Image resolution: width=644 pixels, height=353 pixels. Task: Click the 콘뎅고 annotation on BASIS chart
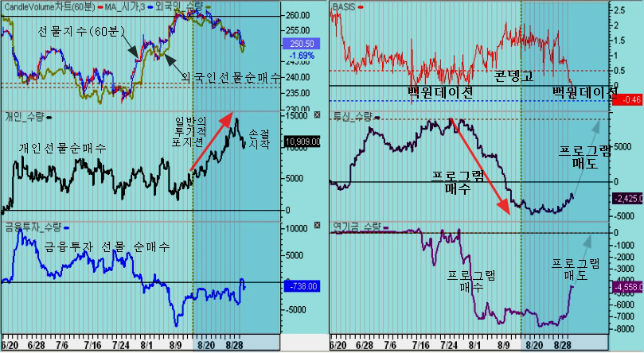[x=513, y=76]
